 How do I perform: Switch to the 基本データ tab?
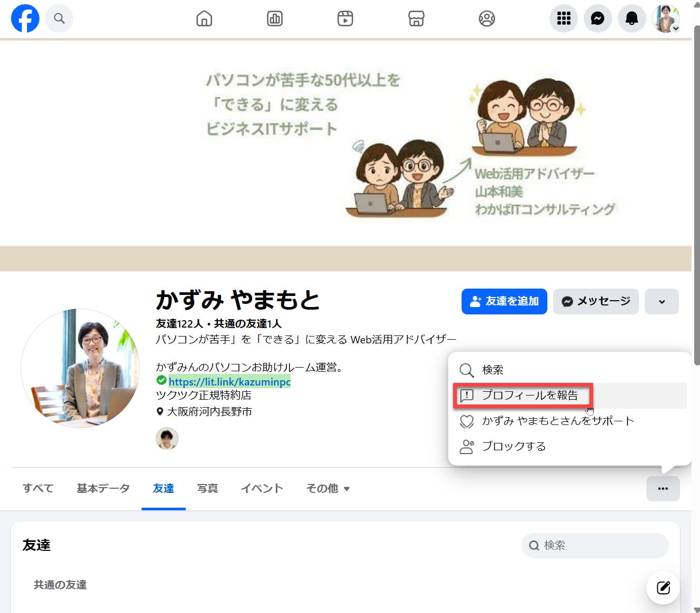103,489
